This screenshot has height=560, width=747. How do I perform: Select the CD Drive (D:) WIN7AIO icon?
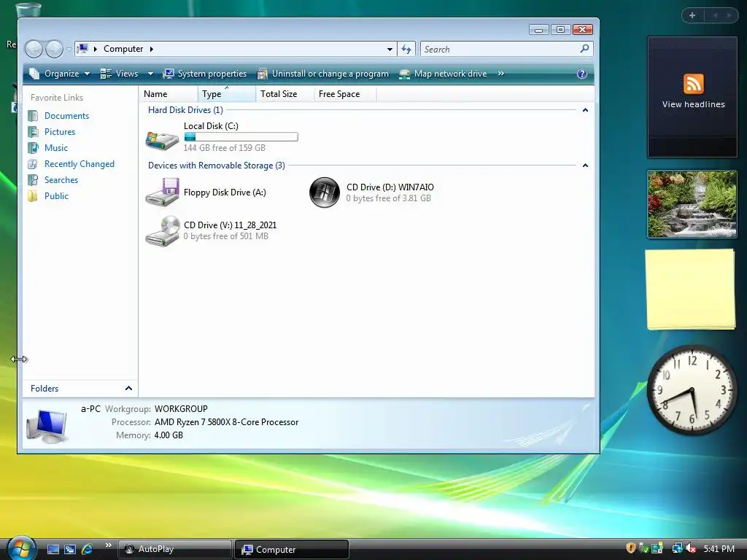(x=325, y=192)
